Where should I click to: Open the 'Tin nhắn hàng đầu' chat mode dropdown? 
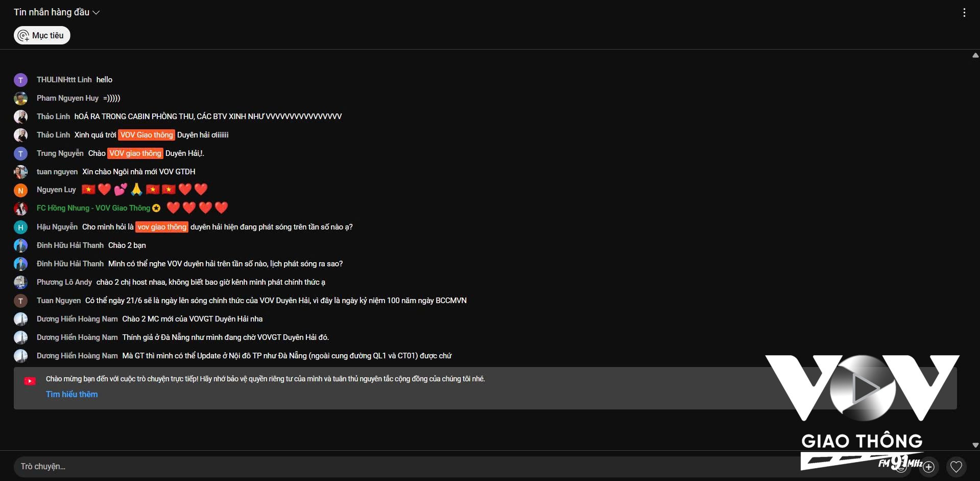pyautogui.click(x=56, y=12)
